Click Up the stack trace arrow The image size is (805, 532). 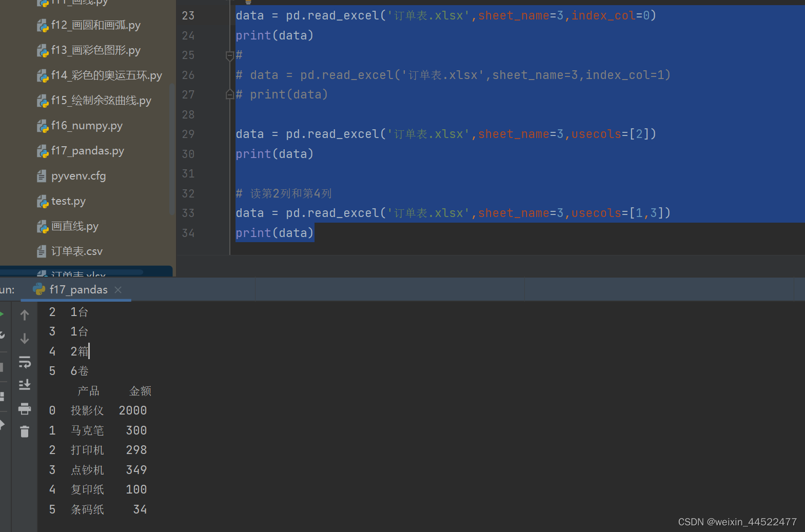[24, 314]
